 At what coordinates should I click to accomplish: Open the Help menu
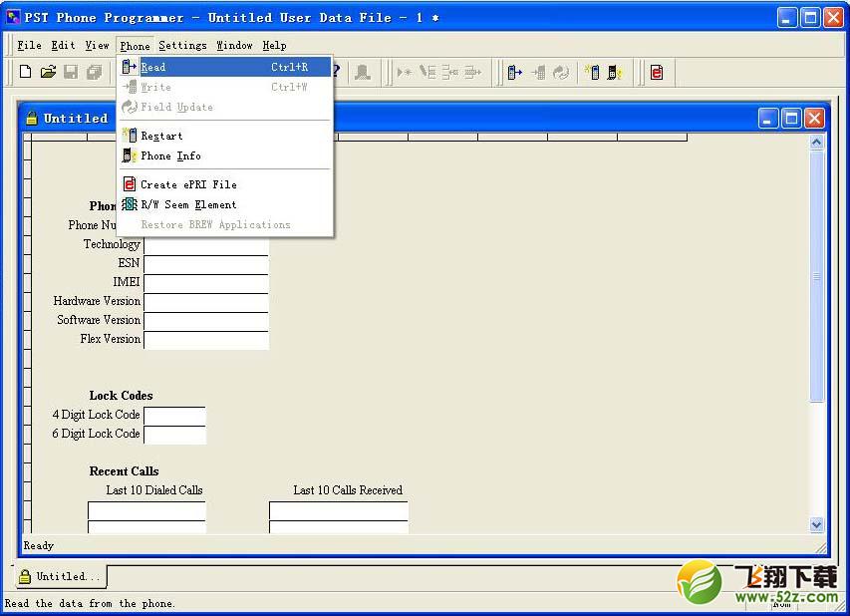click(274, 46)
